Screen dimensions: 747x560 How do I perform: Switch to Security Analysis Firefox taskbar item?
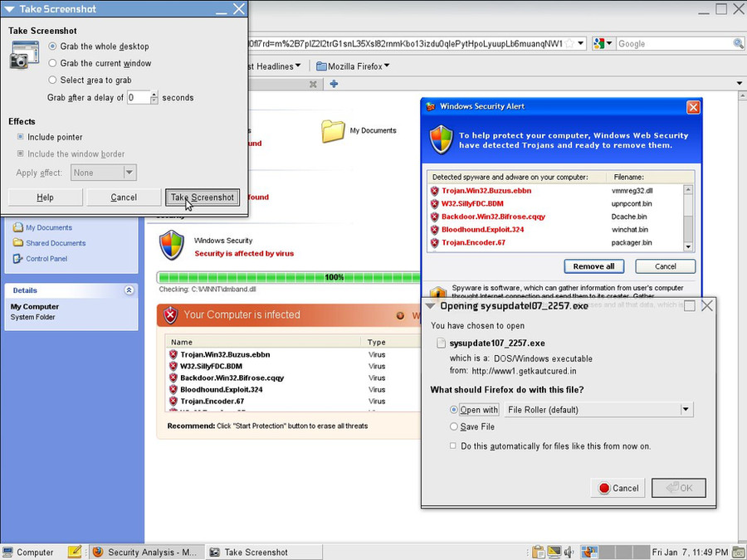146,552
